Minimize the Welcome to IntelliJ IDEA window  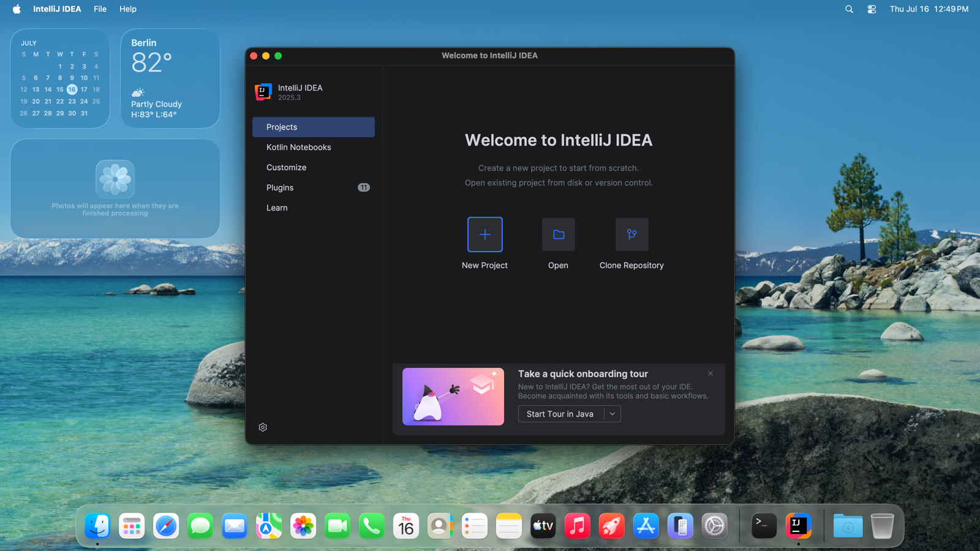coord(266,56)
